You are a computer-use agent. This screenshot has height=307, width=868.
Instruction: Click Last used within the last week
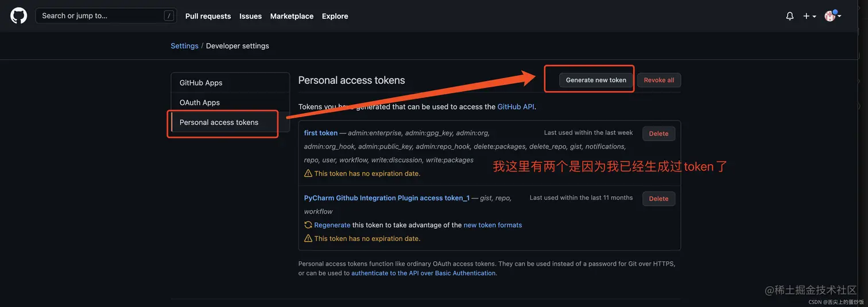(x=588, y=133)
